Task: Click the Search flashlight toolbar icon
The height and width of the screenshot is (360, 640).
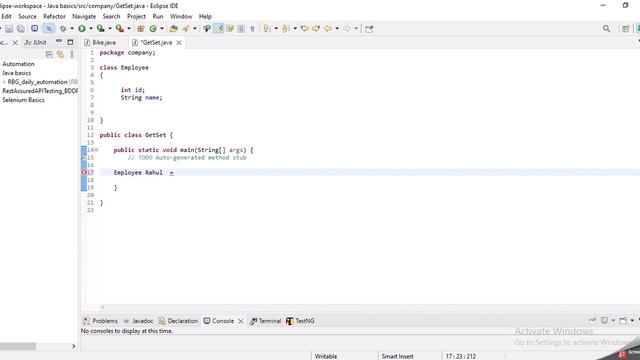Action: tap(207, 29)
